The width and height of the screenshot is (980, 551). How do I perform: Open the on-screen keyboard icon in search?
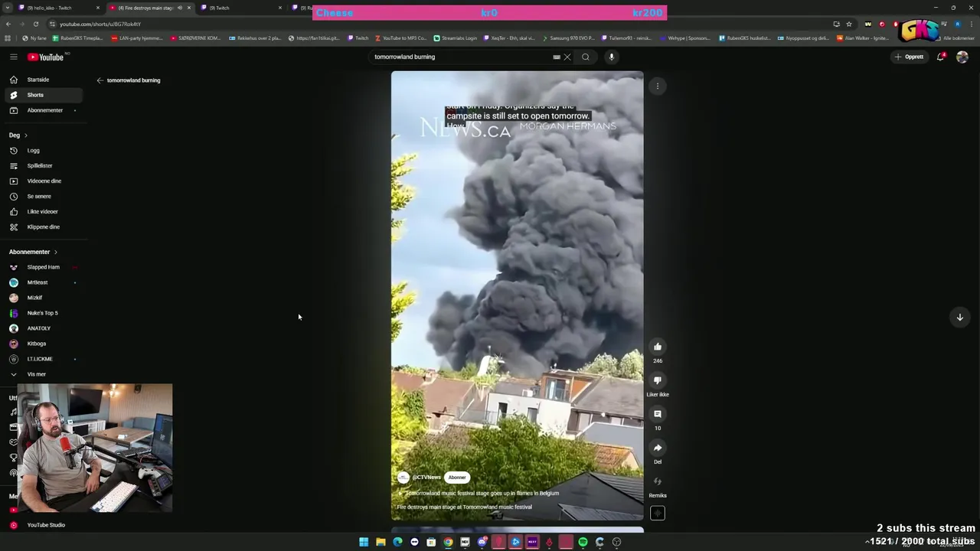pyautogui.click(x=557, y=57)
